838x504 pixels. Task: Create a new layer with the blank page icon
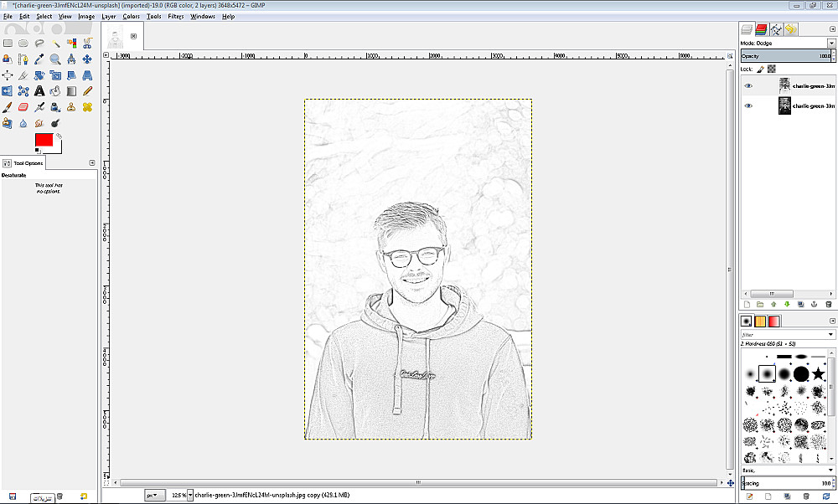[x=746, y=304]
